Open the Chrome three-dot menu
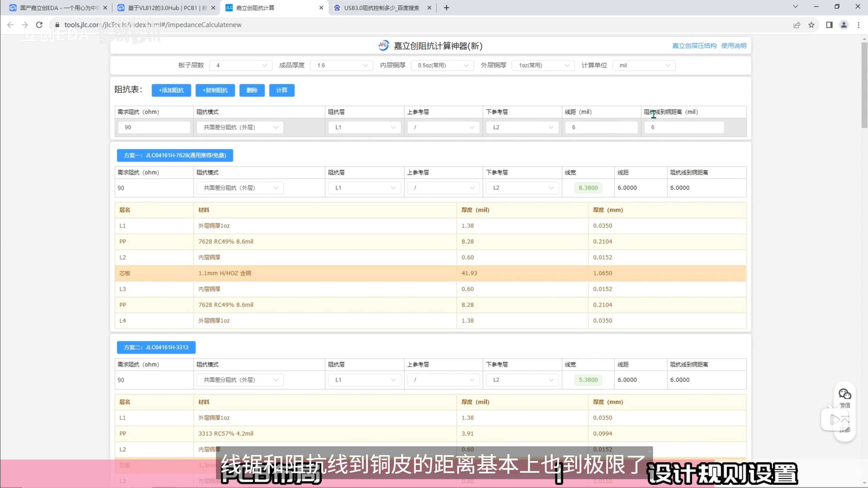This screenshot has width=868, height=488. (859, 25)
